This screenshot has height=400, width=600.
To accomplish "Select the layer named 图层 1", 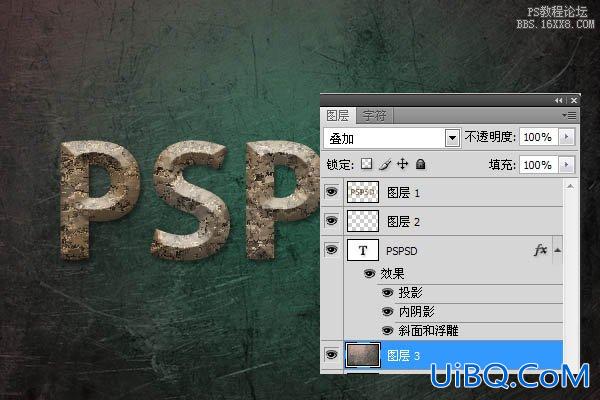I will pyautogui.click(x=403, y=193).
